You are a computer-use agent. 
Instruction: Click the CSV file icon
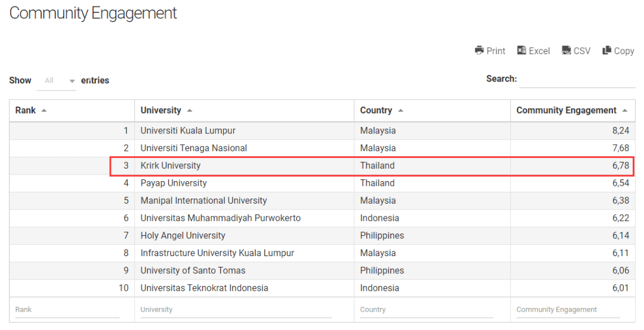point(566,51)
